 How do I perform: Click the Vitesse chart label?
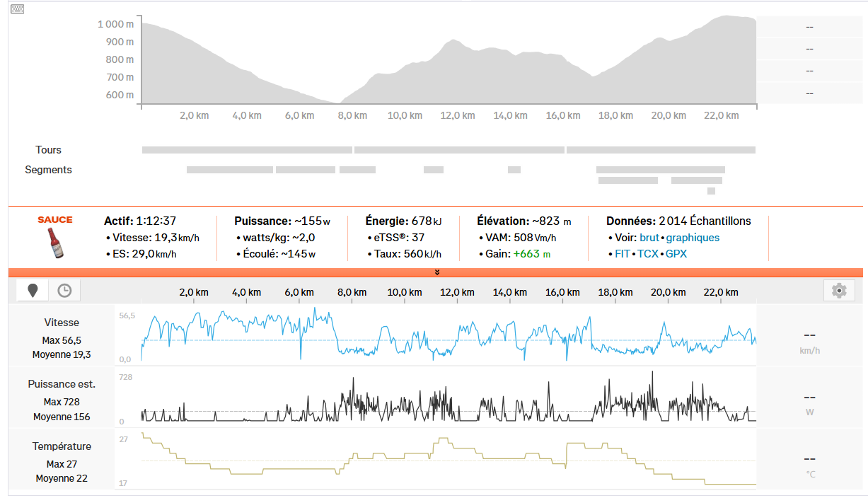pos(62,323)
